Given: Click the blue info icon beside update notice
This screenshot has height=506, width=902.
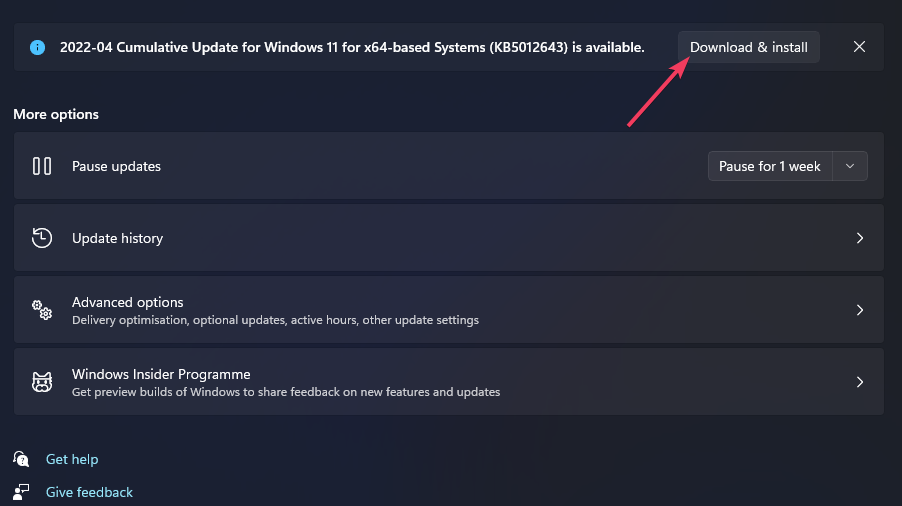Looking at the screenshot, I should 38,47.
